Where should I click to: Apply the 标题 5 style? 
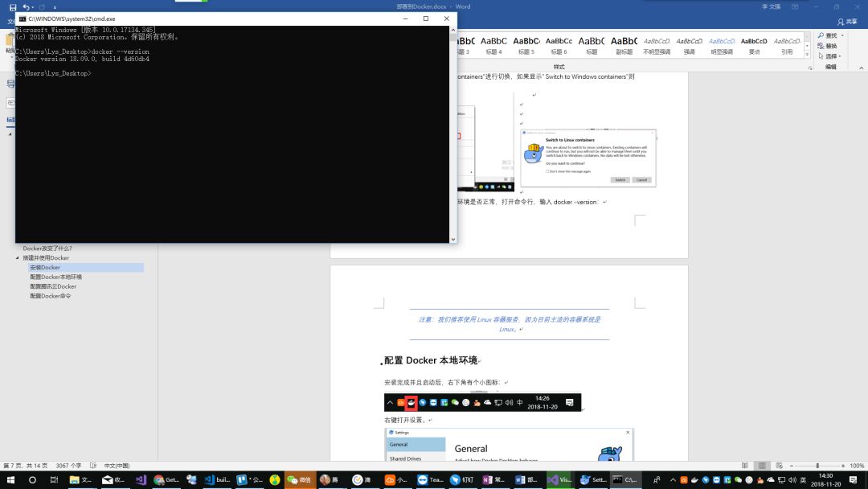pyautogui.click(x=526, y=46)
